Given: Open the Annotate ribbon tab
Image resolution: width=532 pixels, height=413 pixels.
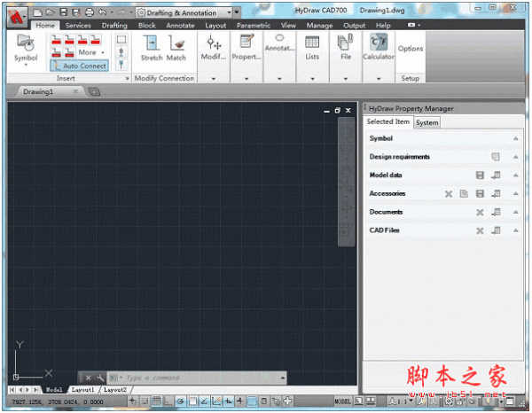Looking at the screenshot, I should 180,26.
